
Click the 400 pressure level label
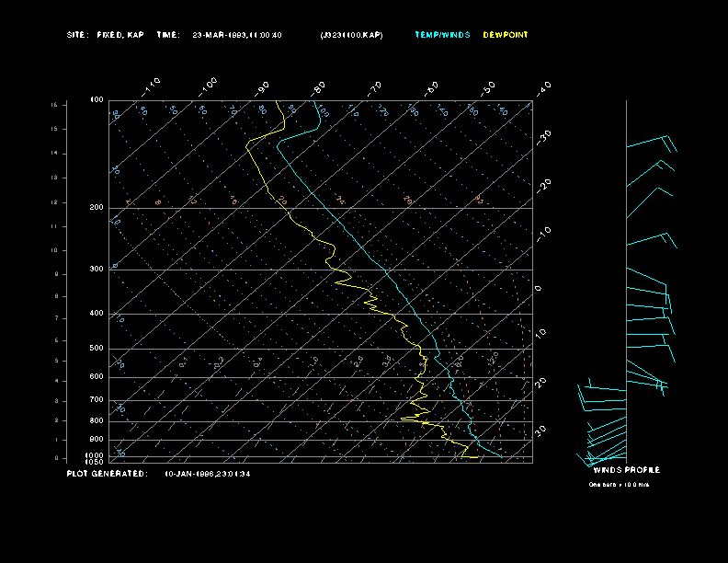coord(97,314)
